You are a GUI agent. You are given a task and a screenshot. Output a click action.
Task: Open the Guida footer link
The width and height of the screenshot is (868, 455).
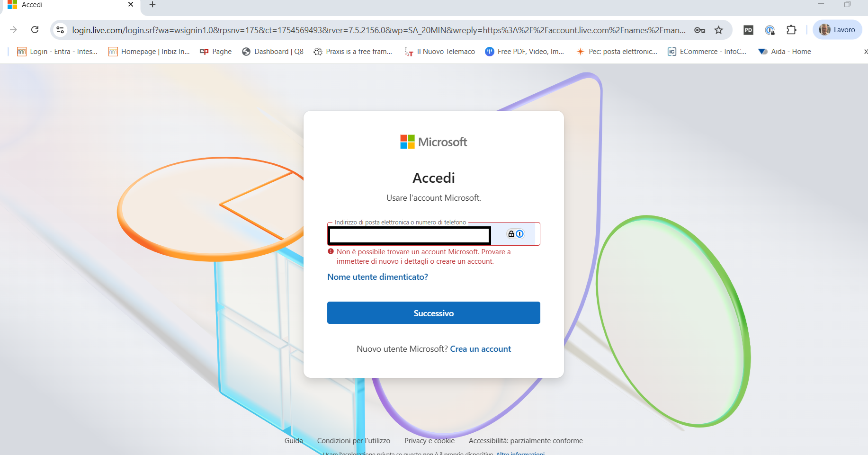[294, 441]
